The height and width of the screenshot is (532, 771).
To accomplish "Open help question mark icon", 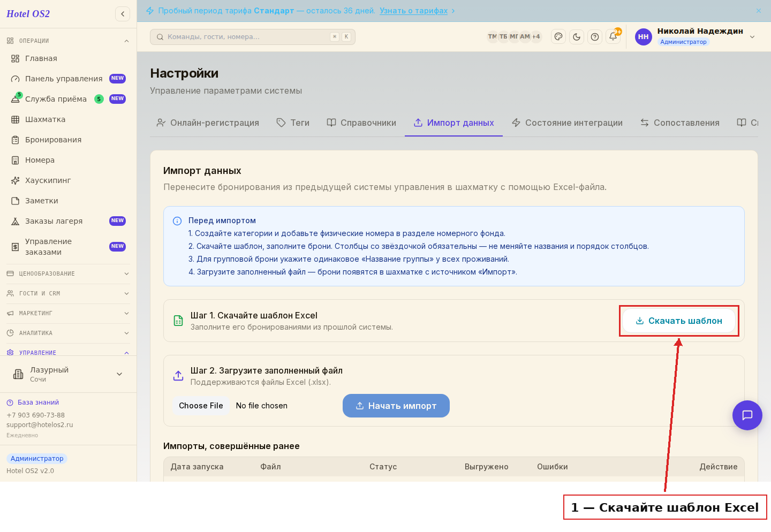I will pos(595,37).
